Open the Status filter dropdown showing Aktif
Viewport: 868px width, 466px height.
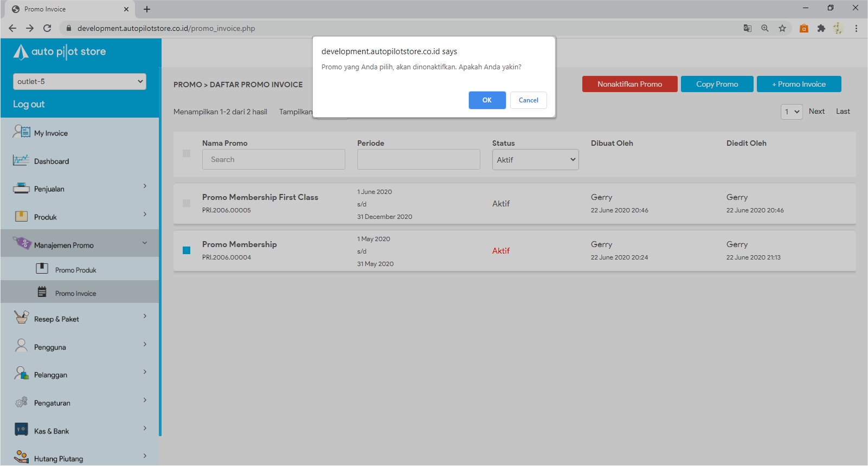[x=535, y=160]
